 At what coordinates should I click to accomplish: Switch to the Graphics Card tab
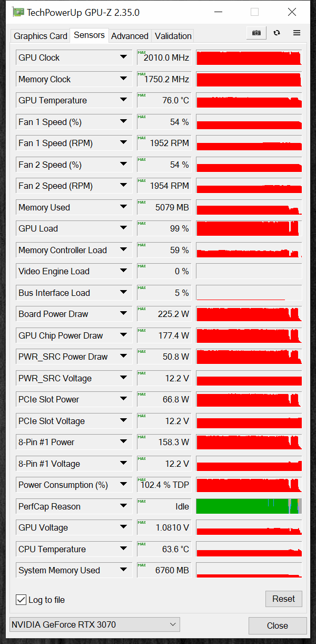[41, 36]
